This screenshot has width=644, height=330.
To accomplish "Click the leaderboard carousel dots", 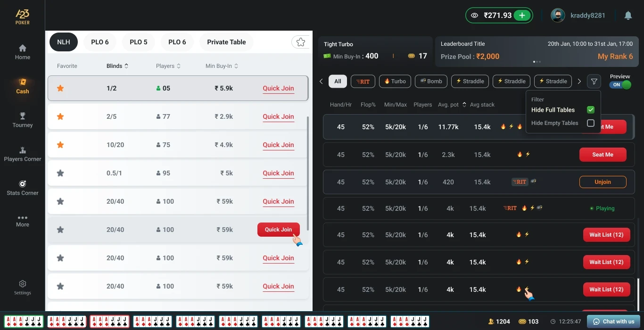I will [537, 62].
